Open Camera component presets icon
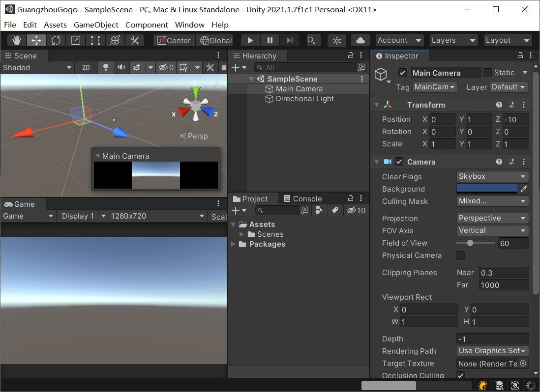 [511, 162]
